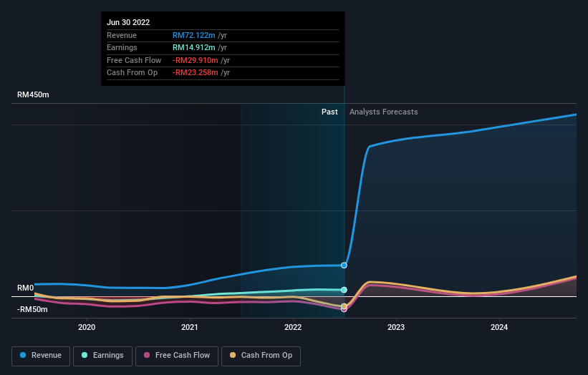The image size is (588, 375).
Task: Click the RM14.912m earnings value
Action: (x=194, y=47)
